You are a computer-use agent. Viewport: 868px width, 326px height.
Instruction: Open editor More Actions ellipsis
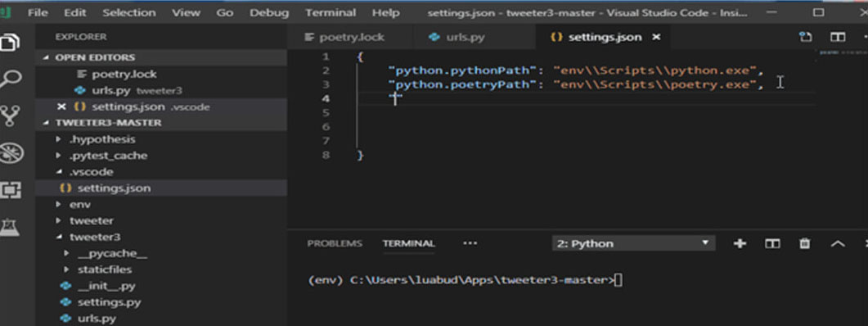tap(865, 37)
